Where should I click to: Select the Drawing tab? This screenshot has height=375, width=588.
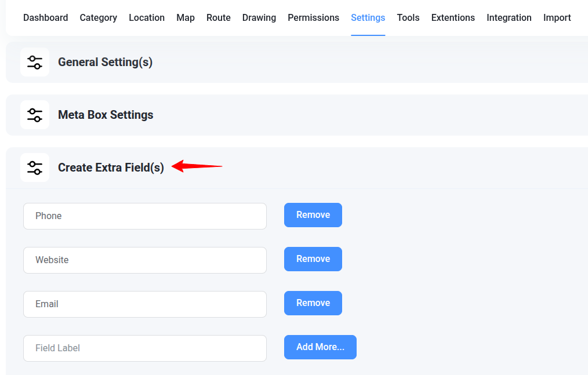(259, 17)
